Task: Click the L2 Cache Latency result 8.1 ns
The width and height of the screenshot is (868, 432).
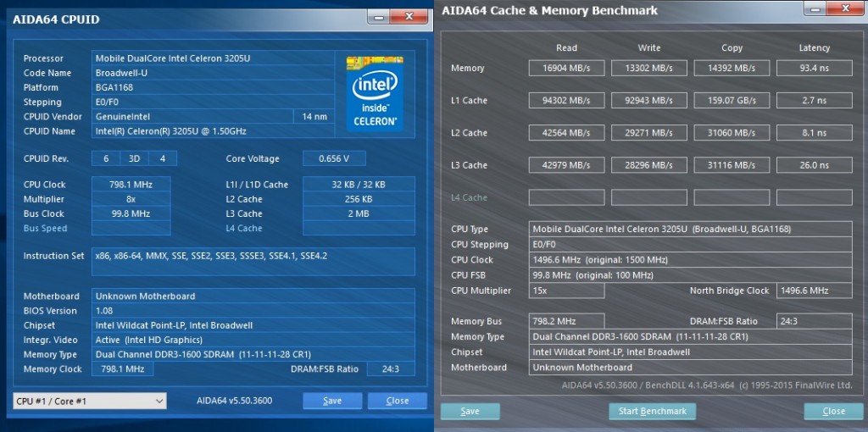Action: [815, 133]
